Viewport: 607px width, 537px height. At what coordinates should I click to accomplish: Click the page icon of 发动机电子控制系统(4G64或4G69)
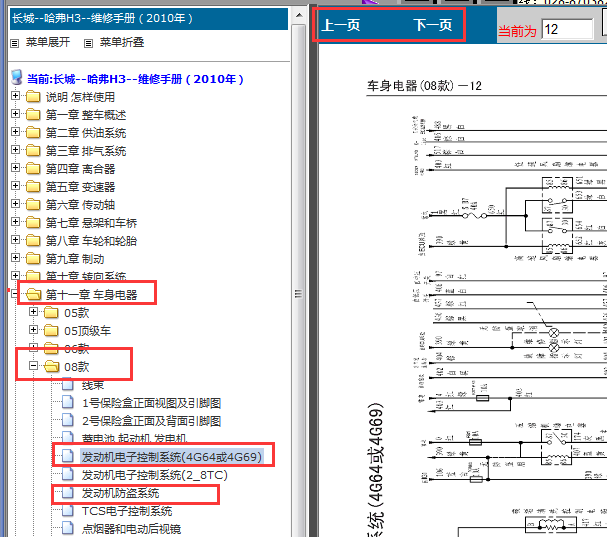point(68,456)
